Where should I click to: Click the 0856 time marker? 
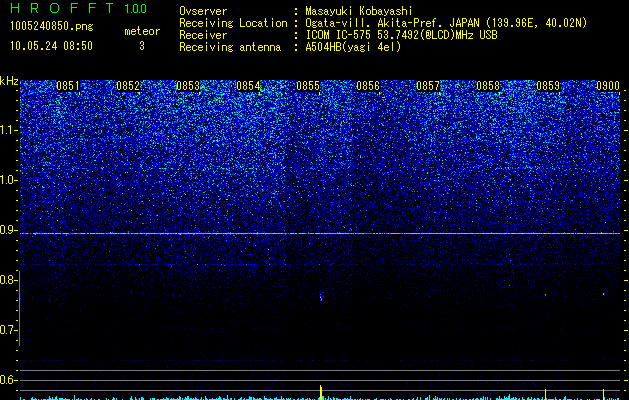coord(368,86)
